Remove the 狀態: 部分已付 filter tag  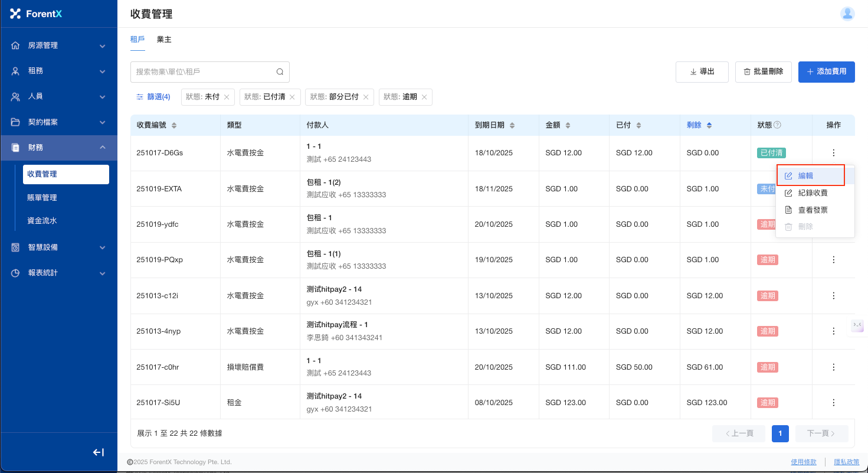[365, 97]
